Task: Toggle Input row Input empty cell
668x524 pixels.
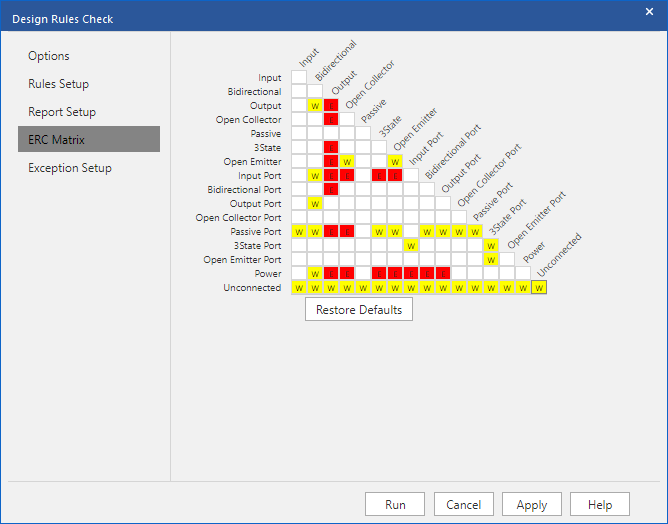Action: coord(299,78)
